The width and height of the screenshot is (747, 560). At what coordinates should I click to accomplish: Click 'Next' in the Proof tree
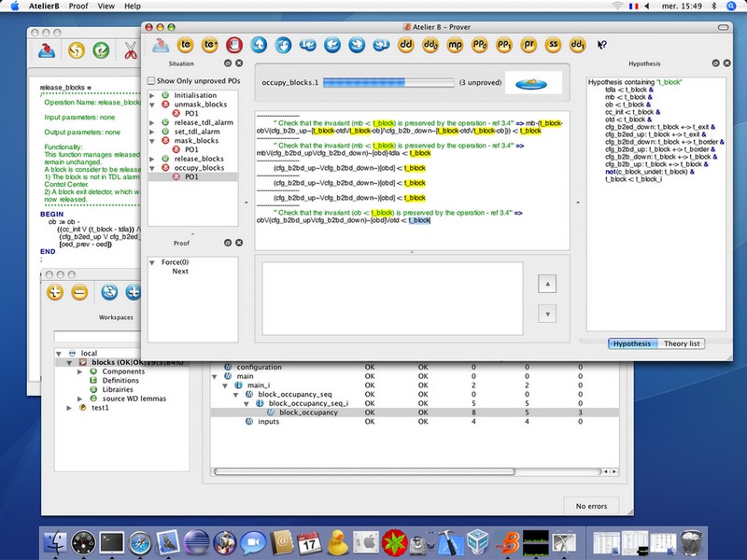point(180,272)
